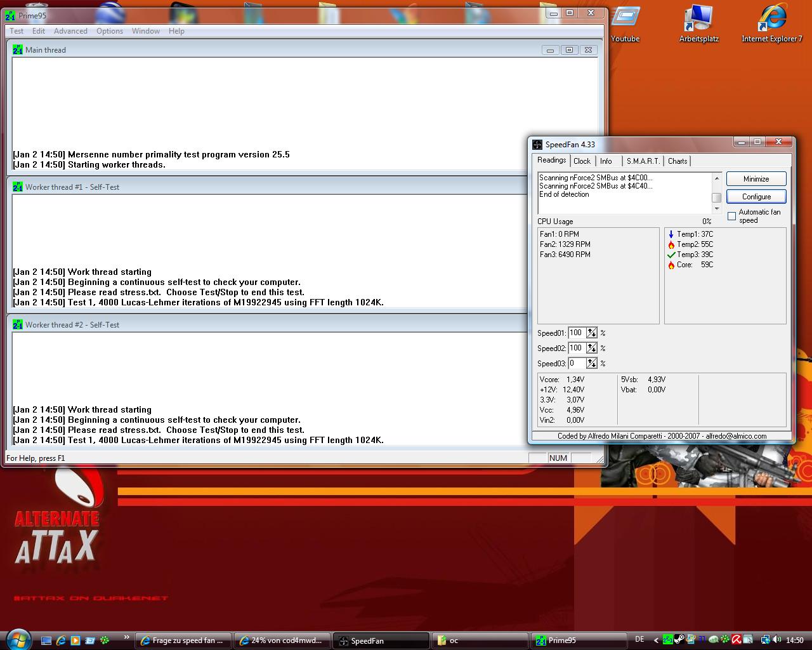Switch to SpeedFan Clock tab
Screen dimensions: 812x650
point(582,161)
